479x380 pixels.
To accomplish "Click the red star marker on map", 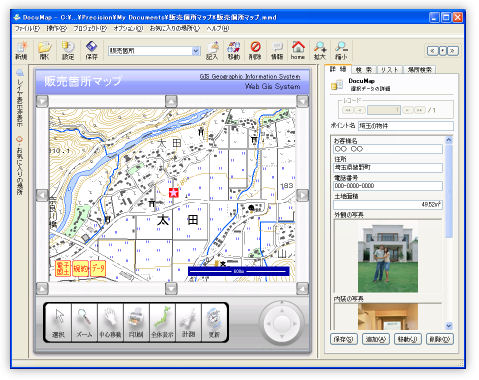I will pos(174,193).
